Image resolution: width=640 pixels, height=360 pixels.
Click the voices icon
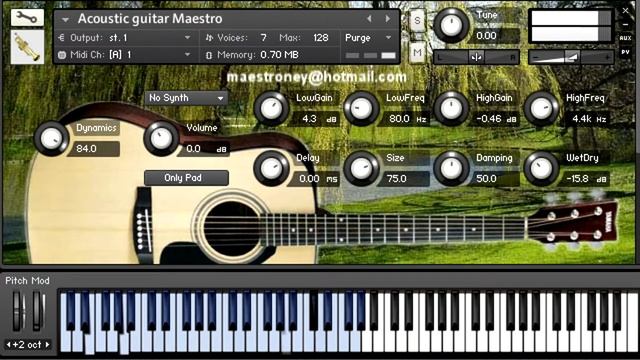209,38
